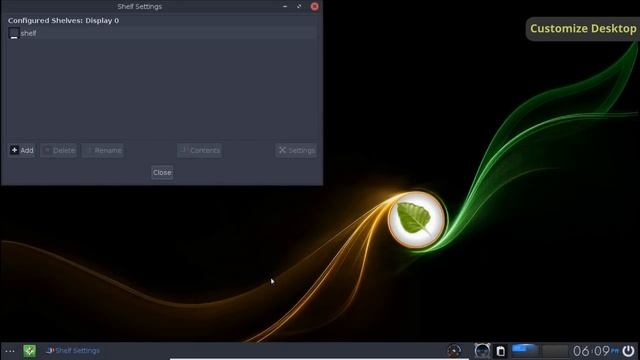Close the Shelf Settings dialog via Close button
This screenshot has width=640, height=360.
(162, 172)
